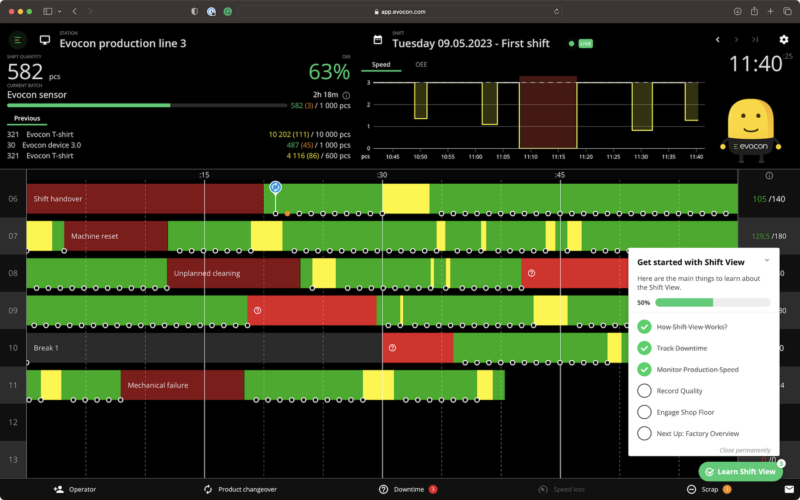The image size is (800, 500).
Task: Jump to latest shift arrow
Action: 755,40
